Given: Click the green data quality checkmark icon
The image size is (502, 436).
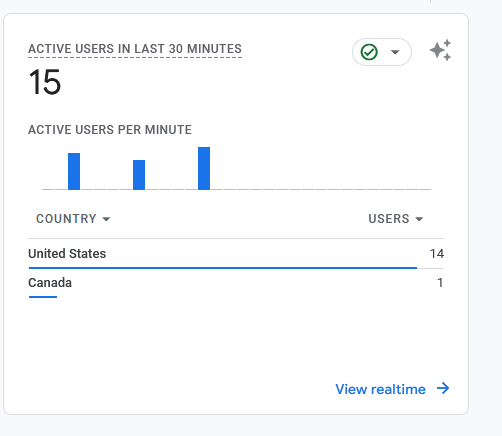Looking at the screenshot, I should pos(369,52).
